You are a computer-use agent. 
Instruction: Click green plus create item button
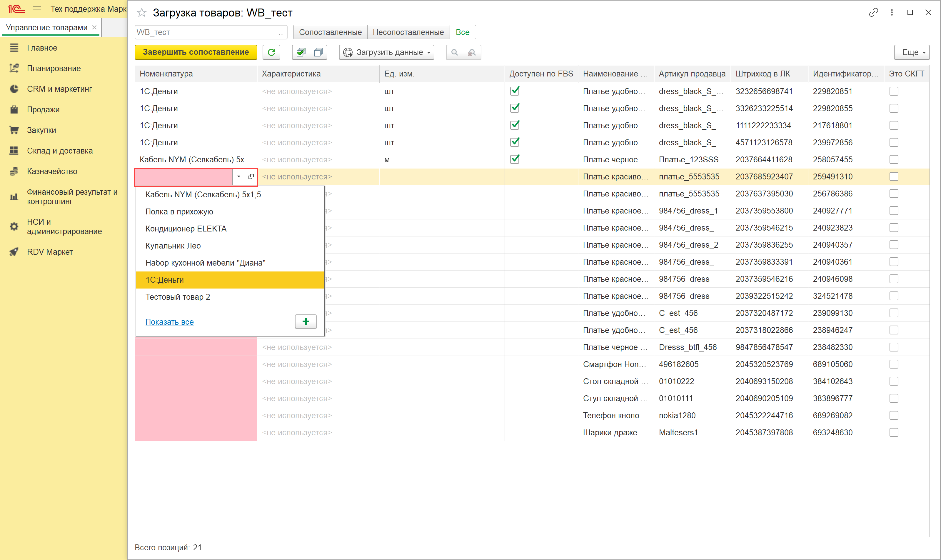coord(306,321)
